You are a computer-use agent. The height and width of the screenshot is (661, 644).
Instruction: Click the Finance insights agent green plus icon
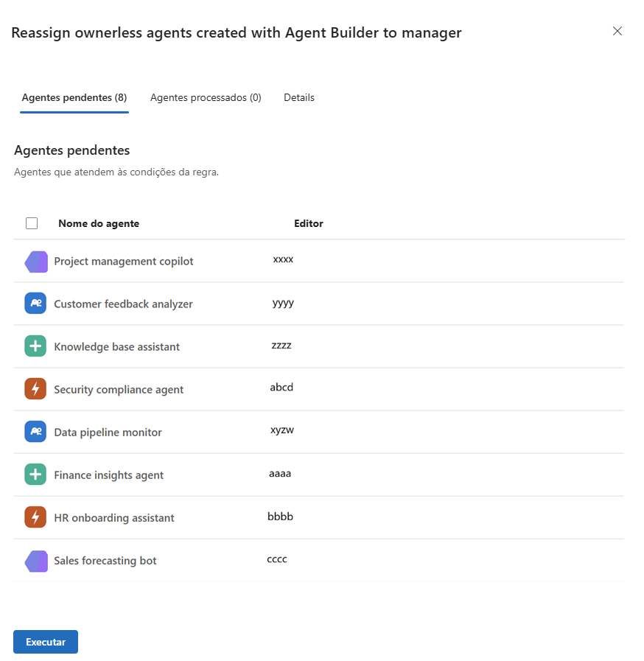(x=35, y=475)
